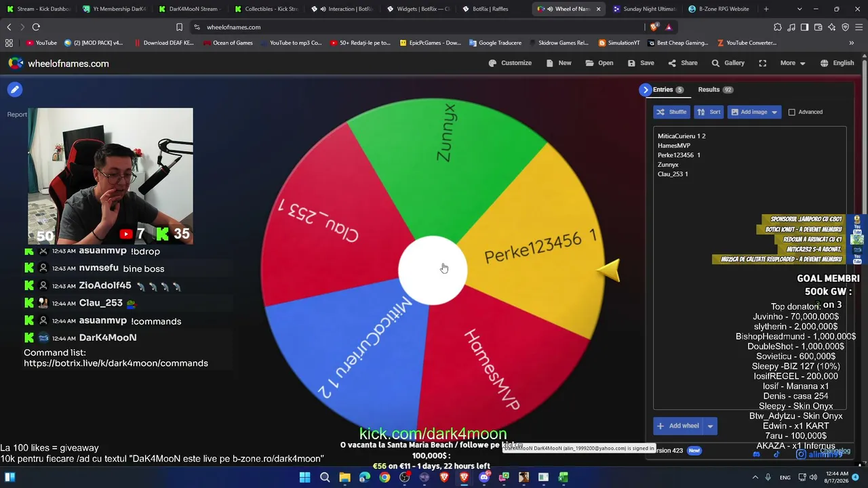Expand the More dropdown menu
The image size is (868, 488).
[793, 63]
